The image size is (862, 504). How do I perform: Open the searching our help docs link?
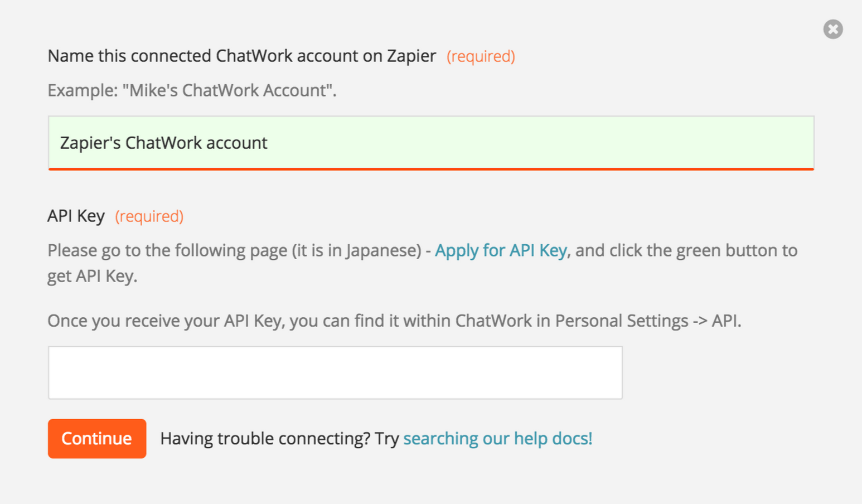click(498, 439)
